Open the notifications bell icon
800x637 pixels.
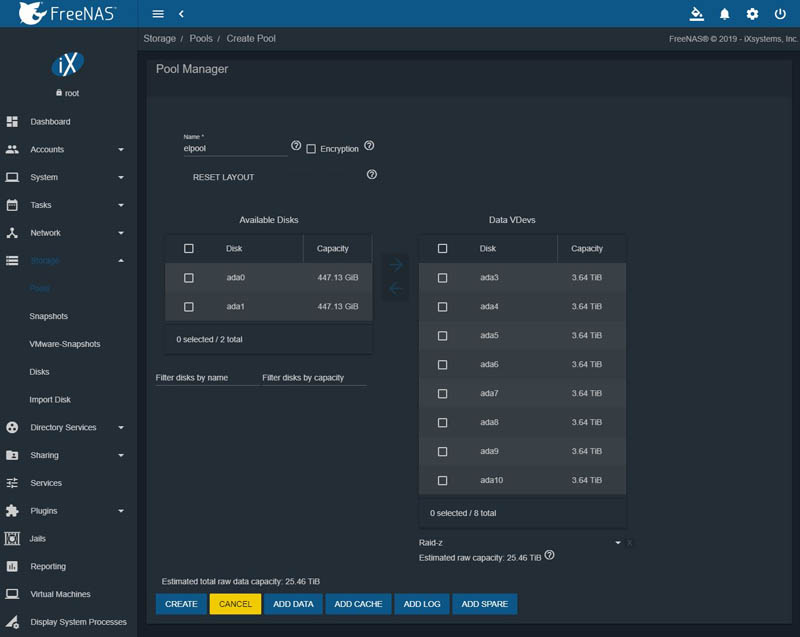pos(725,14)
